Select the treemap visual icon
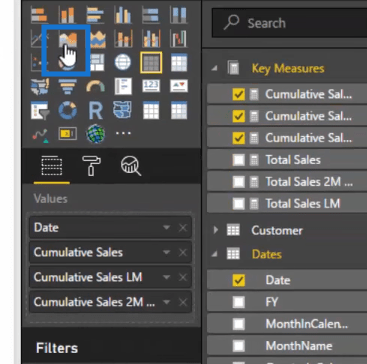Image resolution: width=367 pixels, height=364 pixels. [x=98, y=62]
